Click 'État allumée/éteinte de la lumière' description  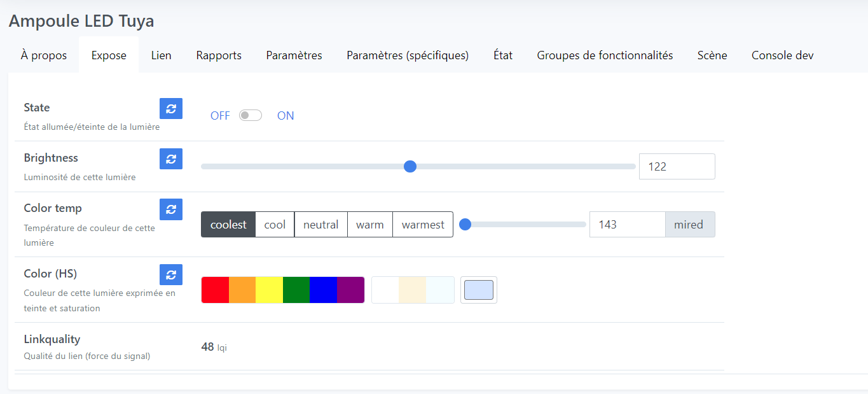pos(92,127)
